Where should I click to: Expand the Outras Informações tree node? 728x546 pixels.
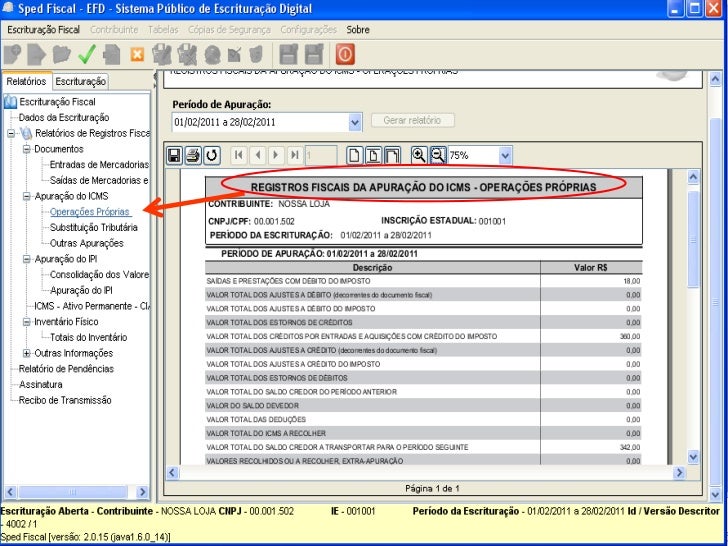[27, 353]
